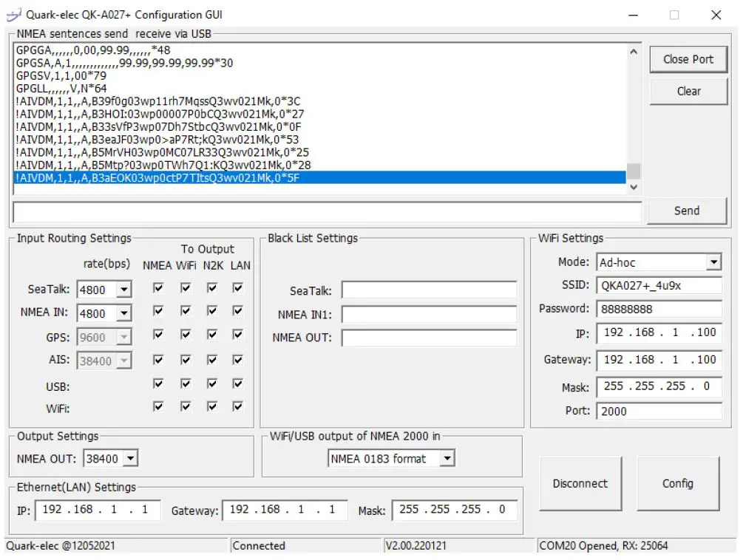
Task: Open the WiFi Mode dropdown showing Ad-hoc
Action: point(713,262)
